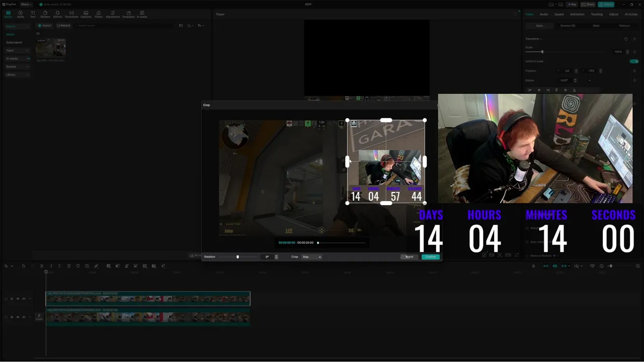Click the Export button
Viewport: 644px width, 362px height.
(x=606, y=4)
